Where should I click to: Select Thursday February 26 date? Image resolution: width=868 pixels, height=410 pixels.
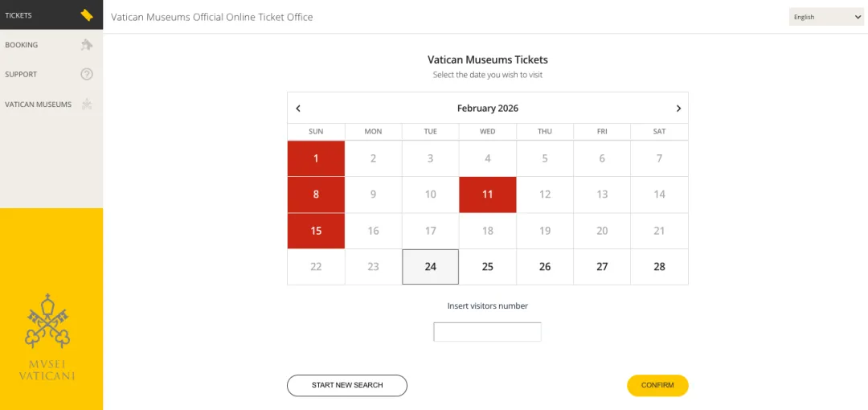coord(545,267)
